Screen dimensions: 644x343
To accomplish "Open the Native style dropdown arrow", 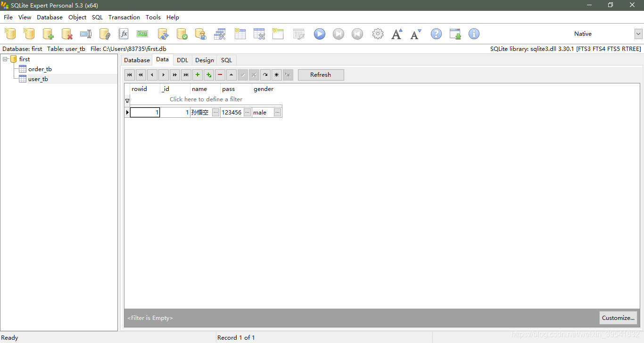I will pos(638,34).
